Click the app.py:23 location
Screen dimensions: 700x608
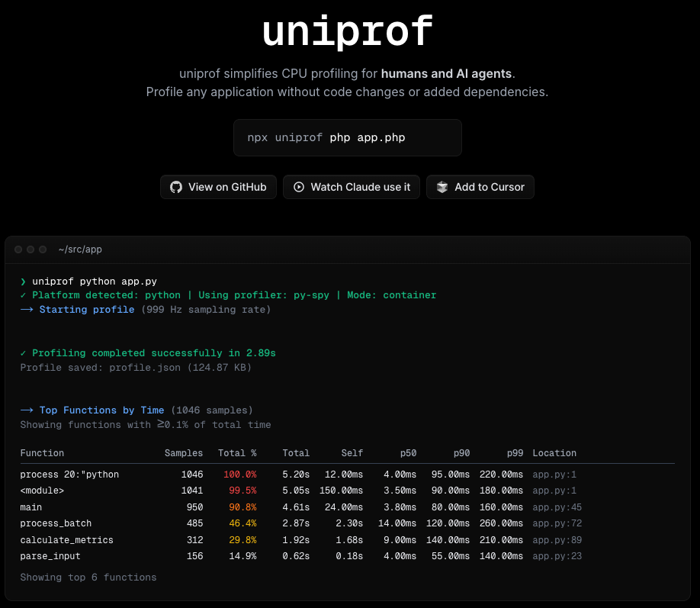pos(557,556)
